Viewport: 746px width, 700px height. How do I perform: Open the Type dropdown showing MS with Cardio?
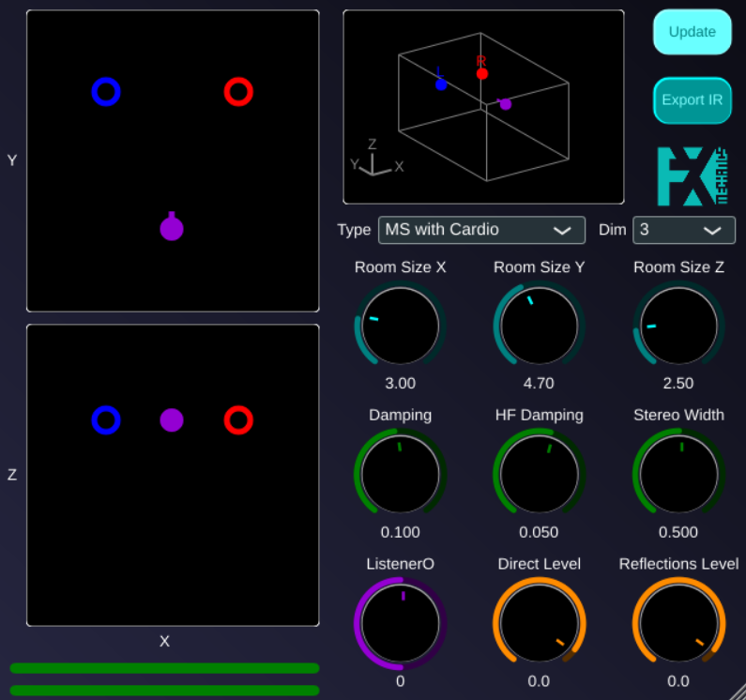coord(481,230)
